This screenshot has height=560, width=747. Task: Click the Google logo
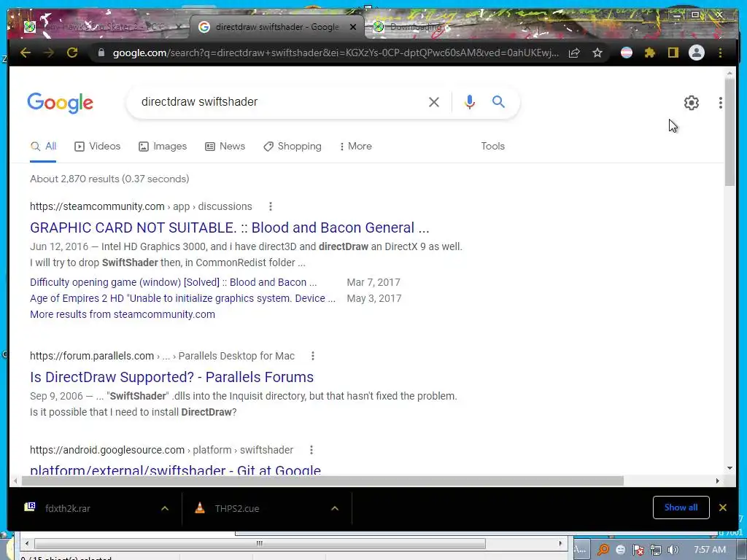click(60, 103)
